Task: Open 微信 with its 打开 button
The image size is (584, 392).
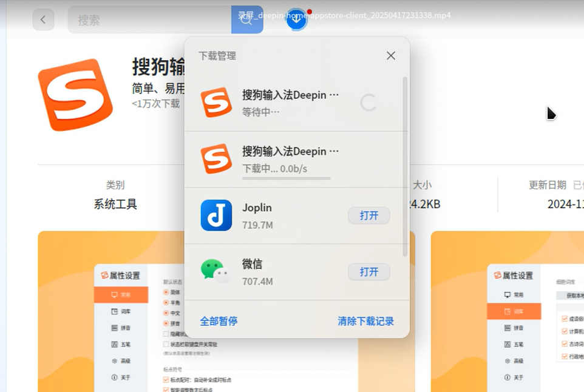Action: click(368, 272)
